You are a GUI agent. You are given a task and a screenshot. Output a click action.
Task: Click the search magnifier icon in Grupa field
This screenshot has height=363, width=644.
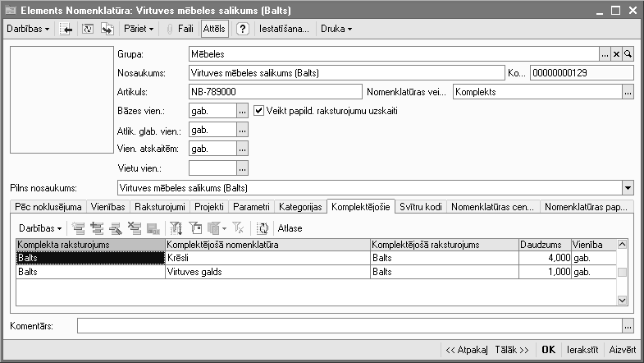pos(628,54)
